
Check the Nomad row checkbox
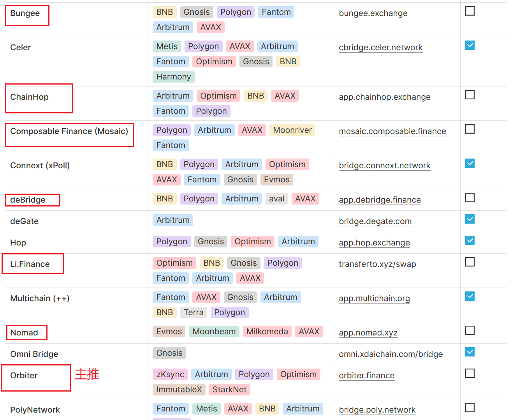coord(470,330)
